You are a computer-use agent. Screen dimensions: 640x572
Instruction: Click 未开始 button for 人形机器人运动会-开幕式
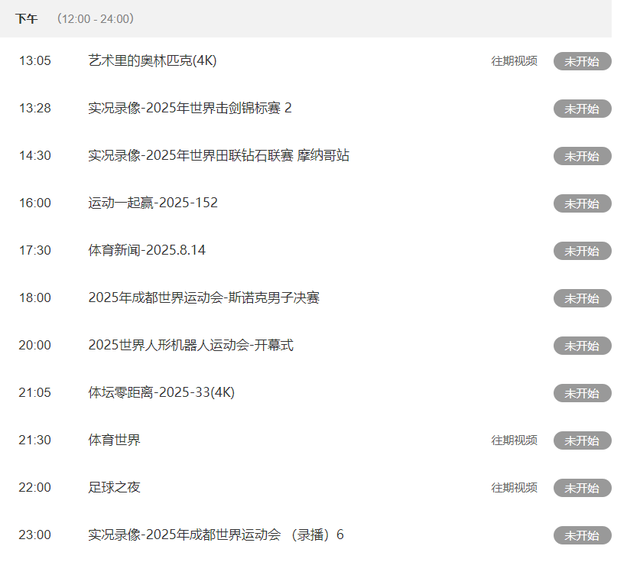[582, 345]
